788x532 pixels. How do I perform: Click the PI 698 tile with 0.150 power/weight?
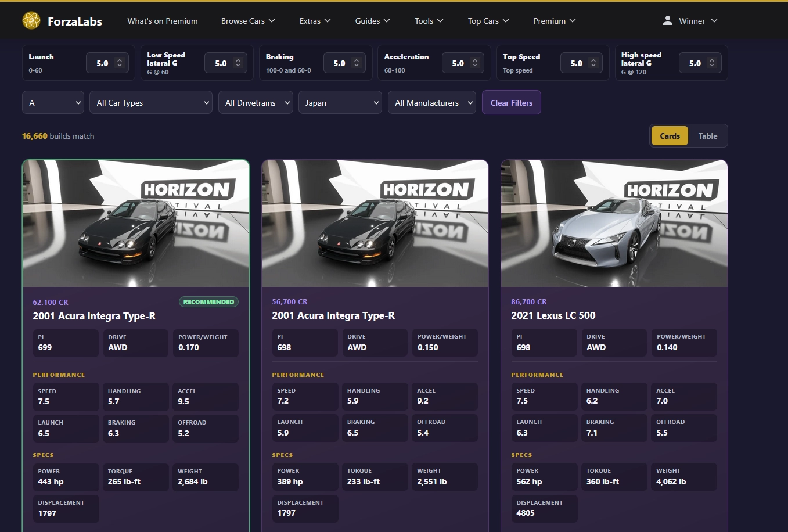point(305,343)
